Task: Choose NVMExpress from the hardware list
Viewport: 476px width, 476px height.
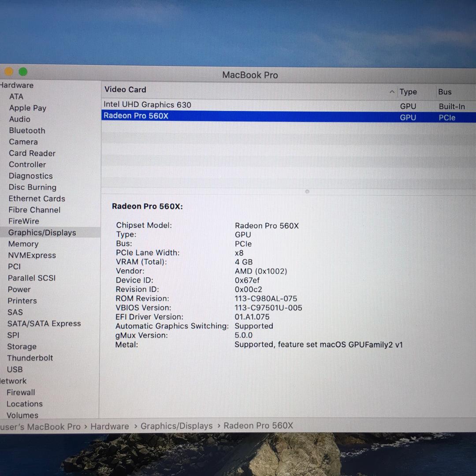Action: [32, 256]
